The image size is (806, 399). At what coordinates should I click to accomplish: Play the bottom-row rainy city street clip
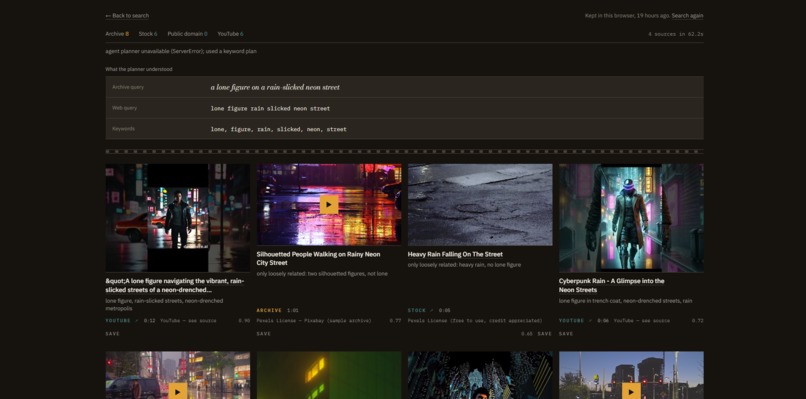tap(177, 391)
